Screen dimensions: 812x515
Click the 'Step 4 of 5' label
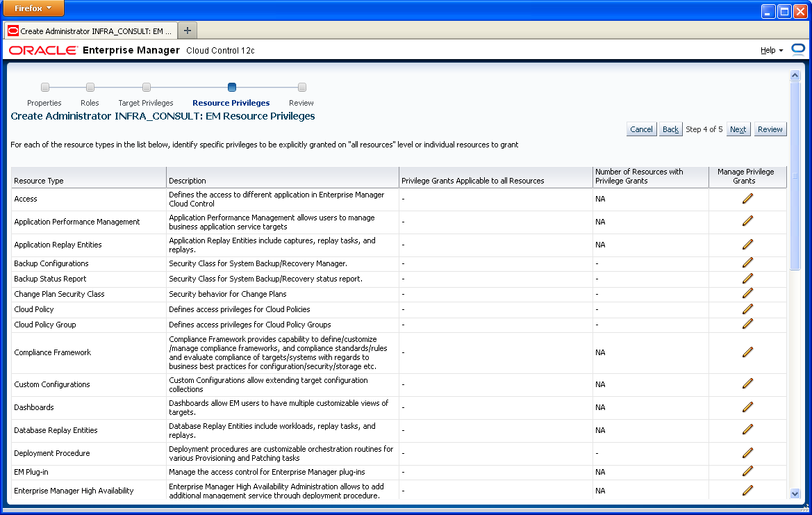(704, 129)
